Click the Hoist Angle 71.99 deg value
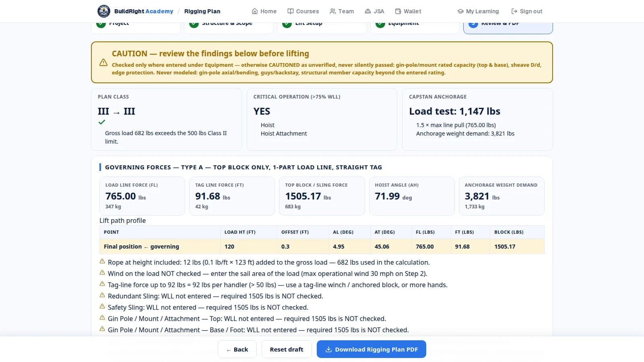 click(x=393, y=196)
